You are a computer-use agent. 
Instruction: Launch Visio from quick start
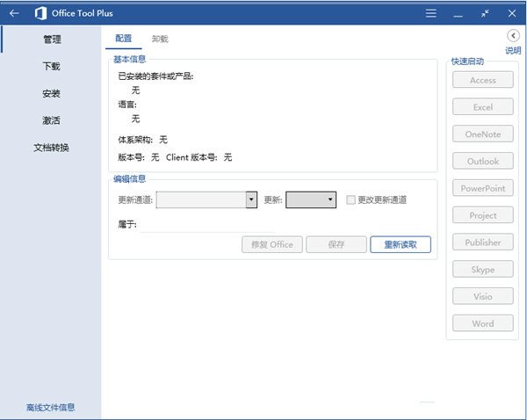click(482, 296)
